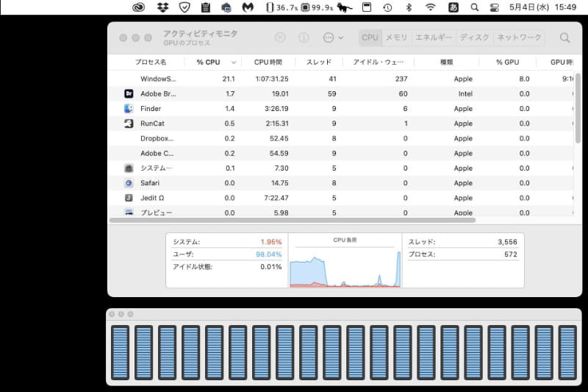The height and width of the screenshot is (392, 588).
Task: Open Spotlight search in menu bar
Action: tap(474, 7)
